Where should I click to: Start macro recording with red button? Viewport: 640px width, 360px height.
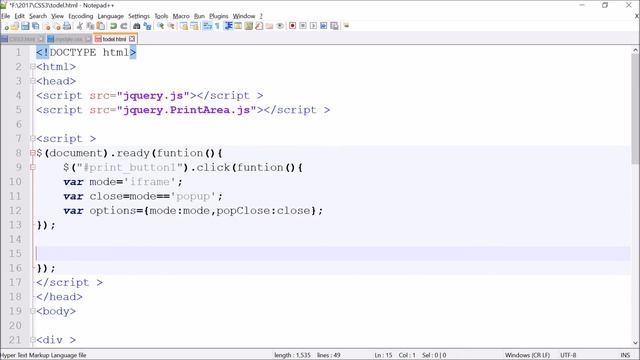293,26
